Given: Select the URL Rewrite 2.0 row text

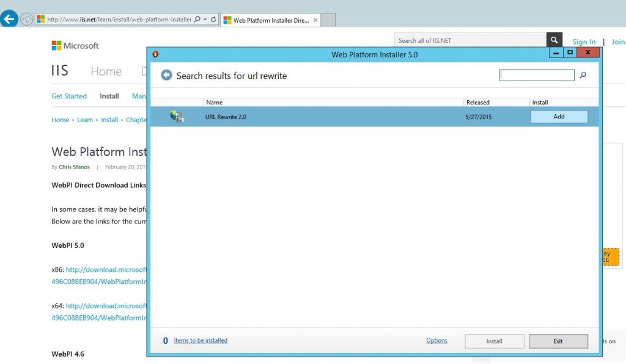Looking at the screenshot, I should click(226, 117).
